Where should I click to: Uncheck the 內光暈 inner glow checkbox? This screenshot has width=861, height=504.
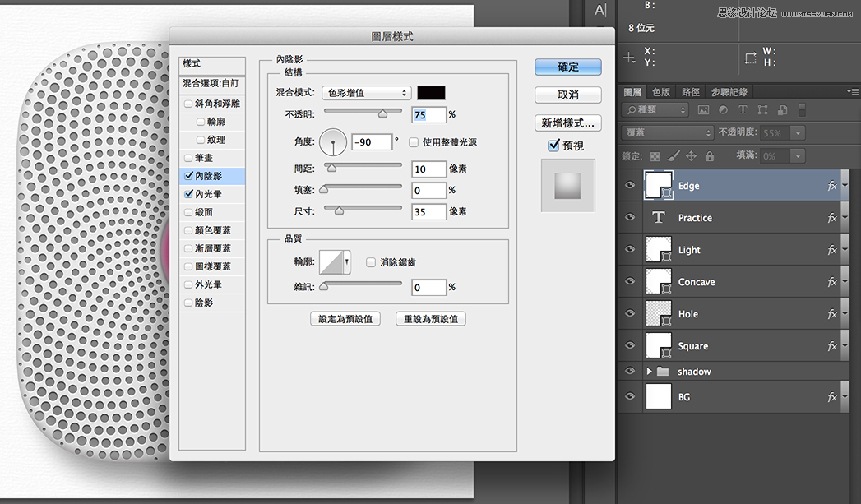[x=188, y=194]
